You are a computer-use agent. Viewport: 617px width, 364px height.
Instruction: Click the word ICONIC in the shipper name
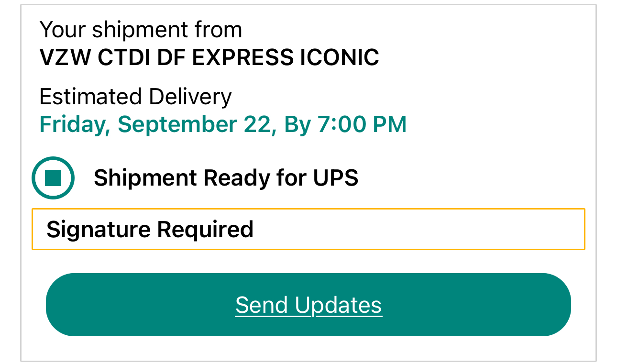tap(340, 57)
